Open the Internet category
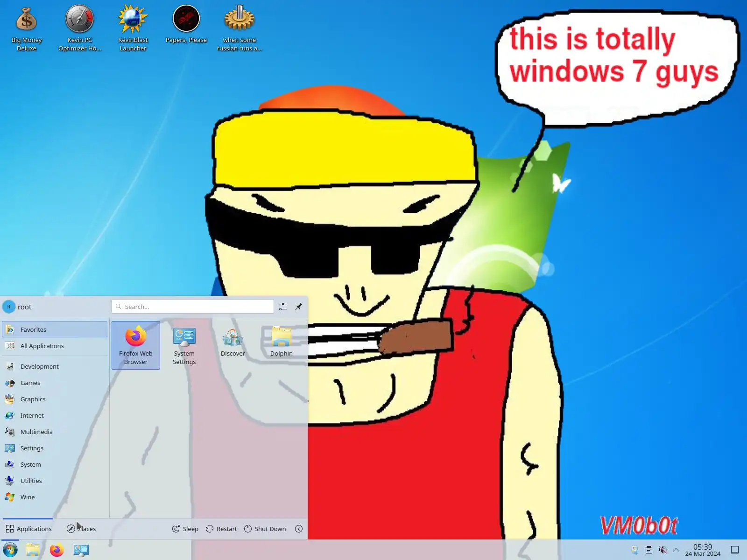This screenshot has width=747, height=560. (55, 415)
